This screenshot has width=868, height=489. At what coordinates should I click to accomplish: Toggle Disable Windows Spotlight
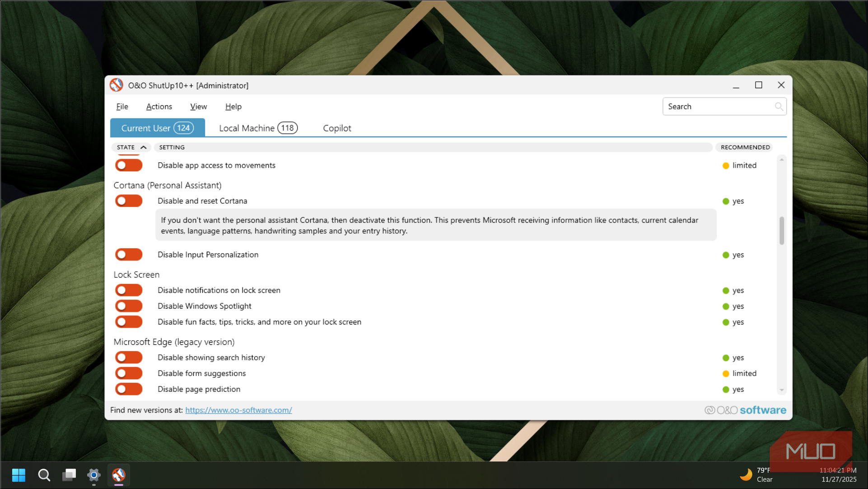[129, 306]
